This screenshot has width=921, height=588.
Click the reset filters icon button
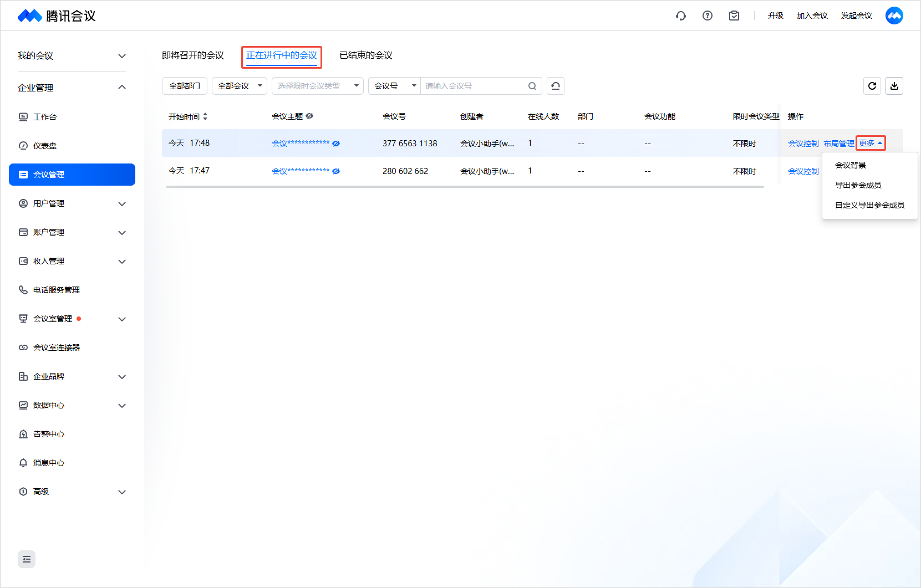coord(556,86)
